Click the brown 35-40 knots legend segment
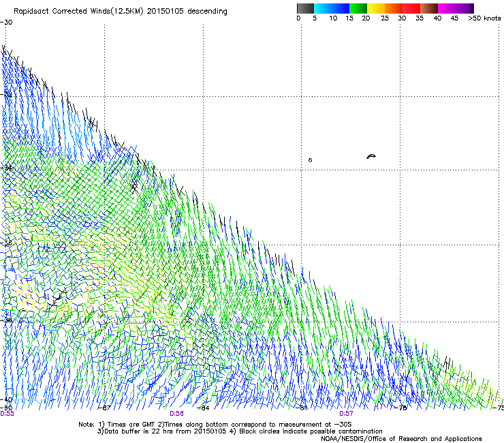Viewport: 504px width, 443px height. (429, 8)
